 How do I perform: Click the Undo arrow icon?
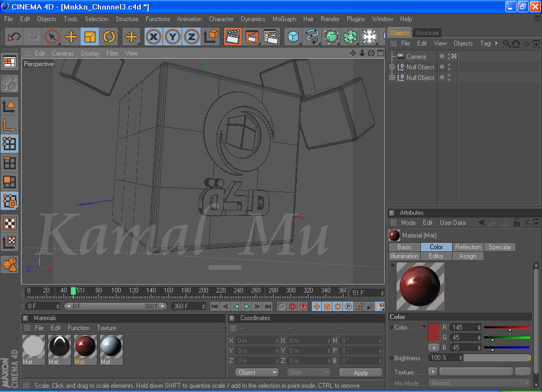pos(14,37)
